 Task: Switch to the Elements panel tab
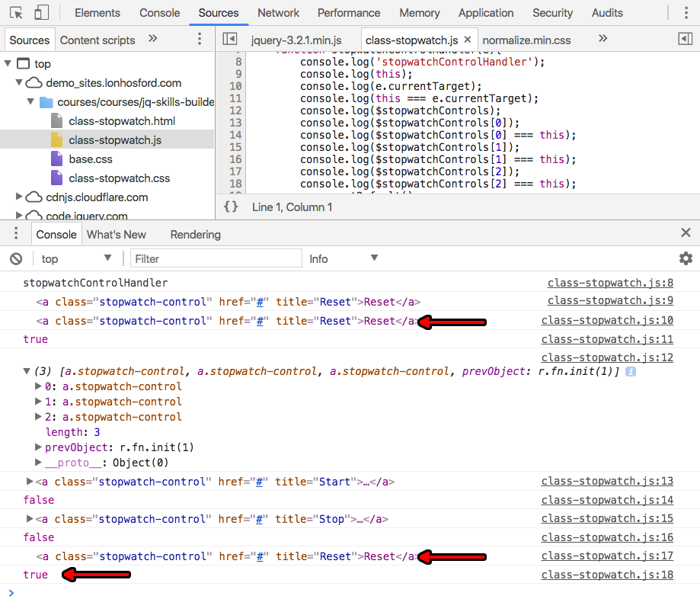click(97, 13)
